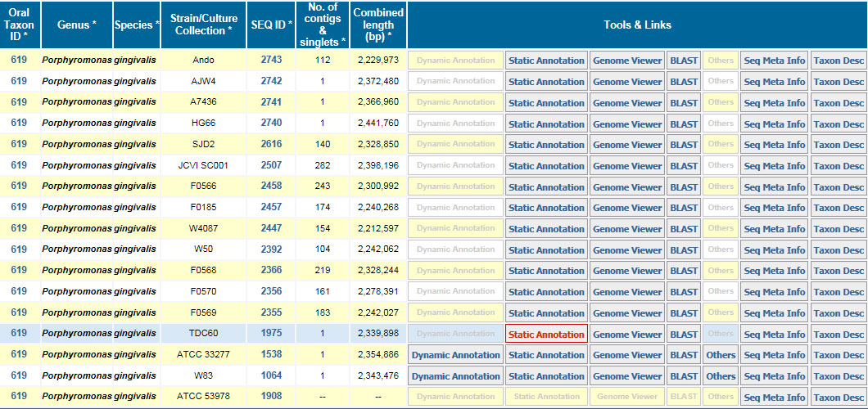Open Others for strain W83
The image size is (868, 409).
721,376
